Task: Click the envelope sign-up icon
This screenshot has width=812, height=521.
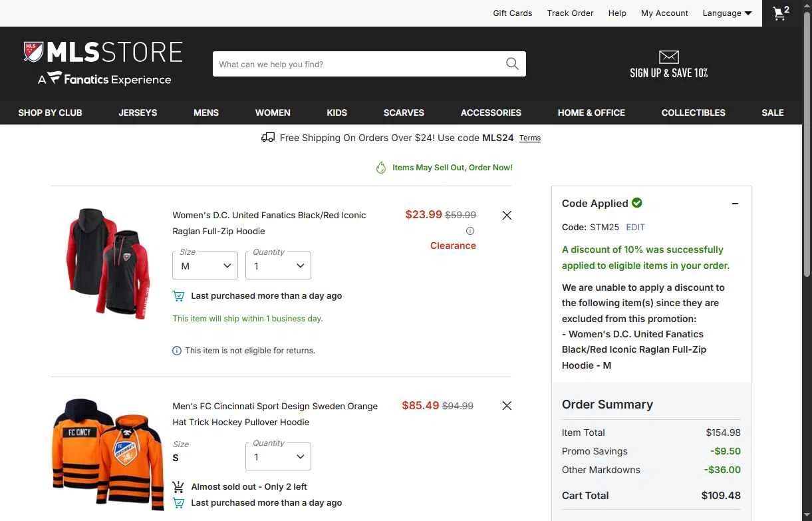Action: pyautogui.click(x=668, y=57)
